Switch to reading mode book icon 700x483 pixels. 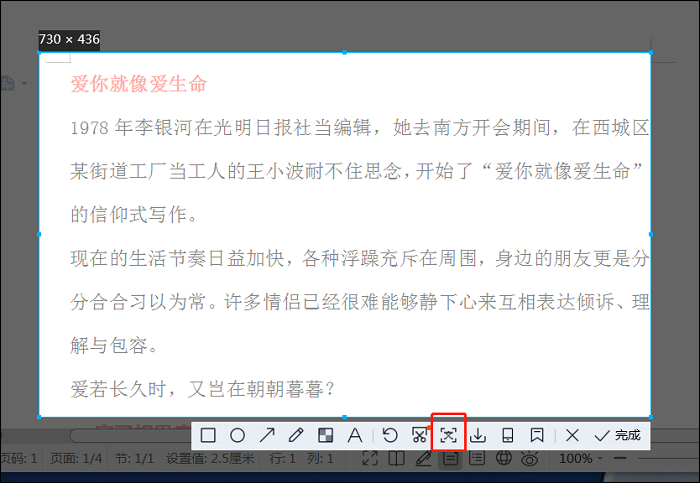(x=396, y=458)
